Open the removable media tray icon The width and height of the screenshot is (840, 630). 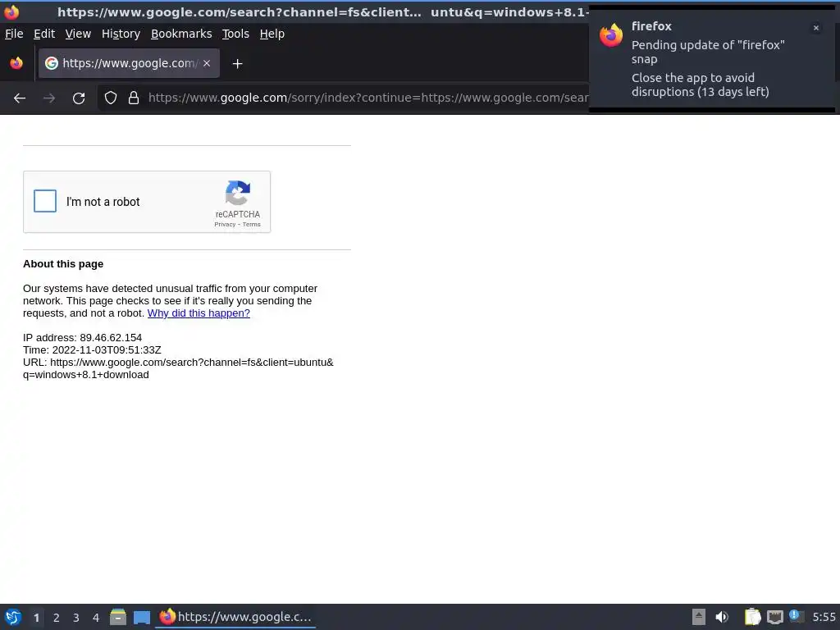tap(699, 617)
